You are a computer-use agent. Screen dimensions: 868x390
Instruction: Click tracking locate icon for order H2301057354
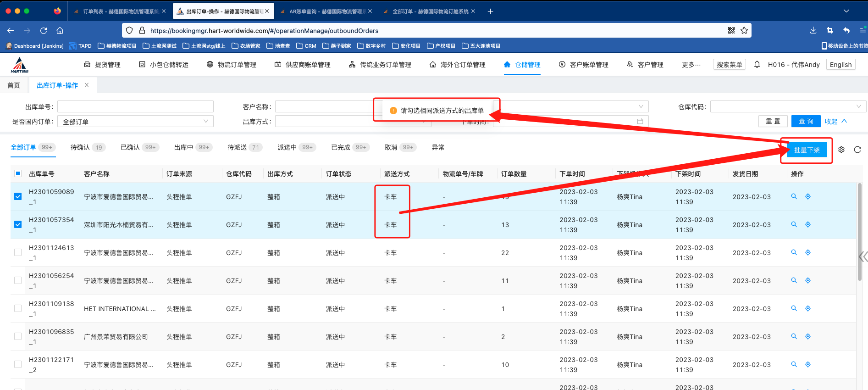(808, 224)
